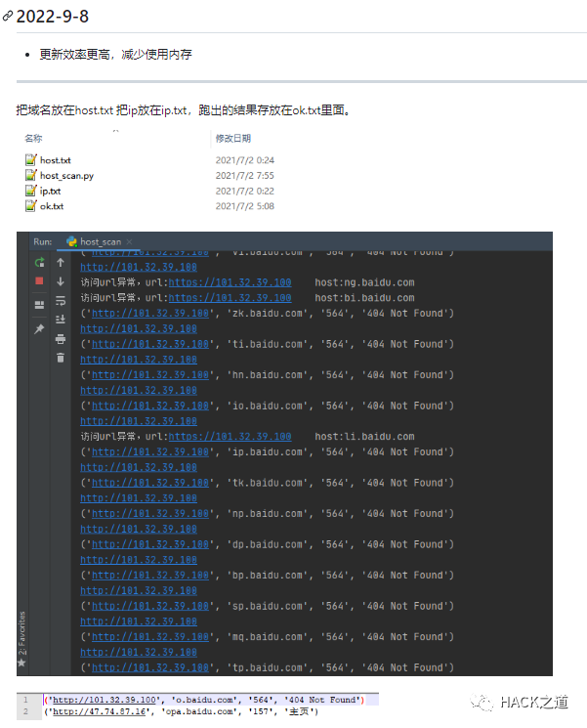Click scroll-to-end icon in Run console

61,320
